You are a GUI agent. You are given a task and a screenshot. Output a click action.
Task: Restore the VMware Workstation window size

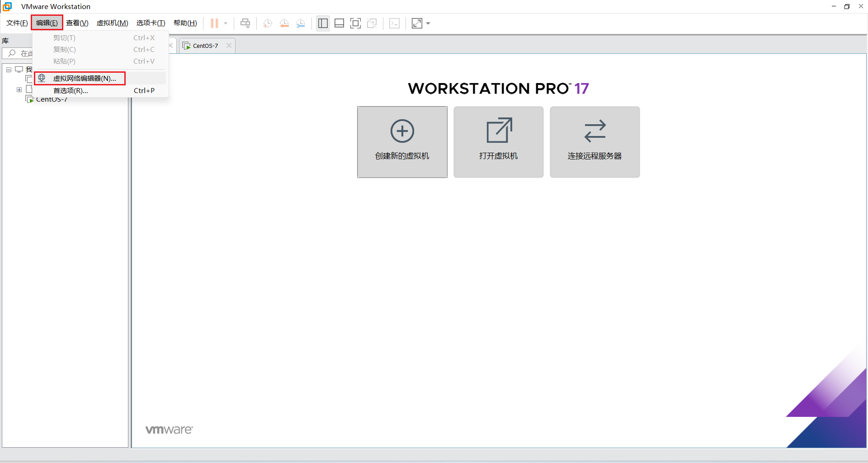847,6
